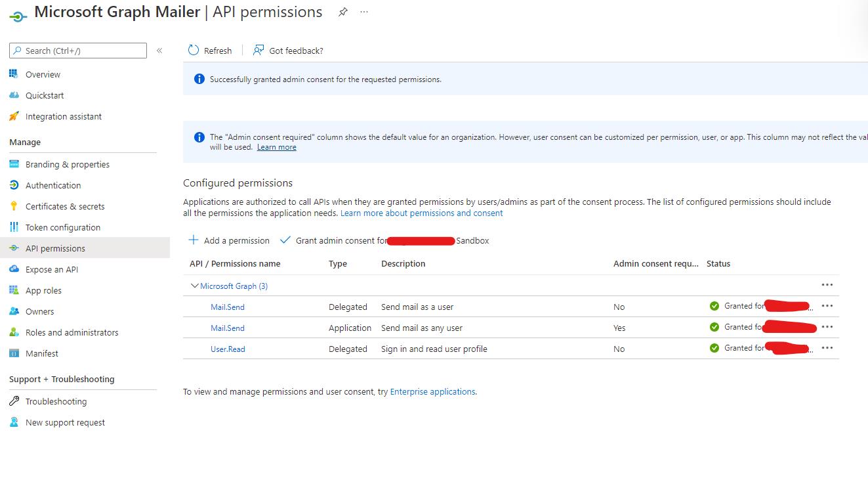Click the Granted status for User.Read
This screenshot has height=501, width=868.
[x=761, y=348]
